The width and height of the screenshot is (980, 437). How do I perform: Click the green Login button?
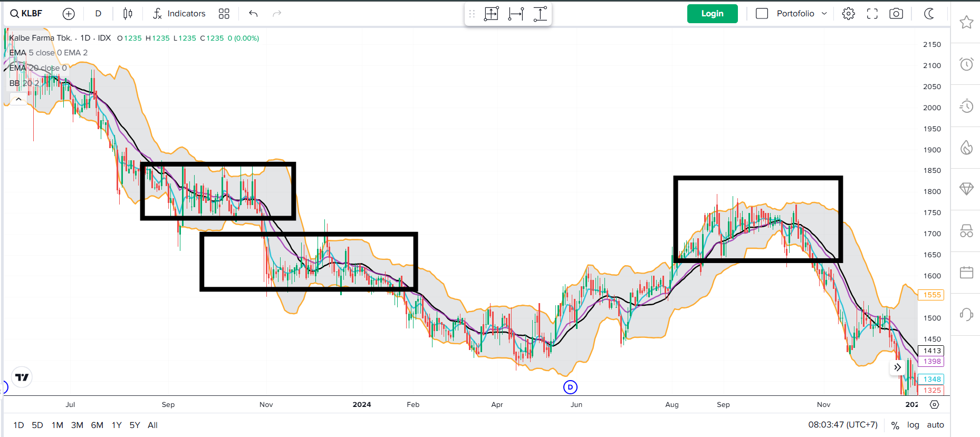(x=712, y=14)
